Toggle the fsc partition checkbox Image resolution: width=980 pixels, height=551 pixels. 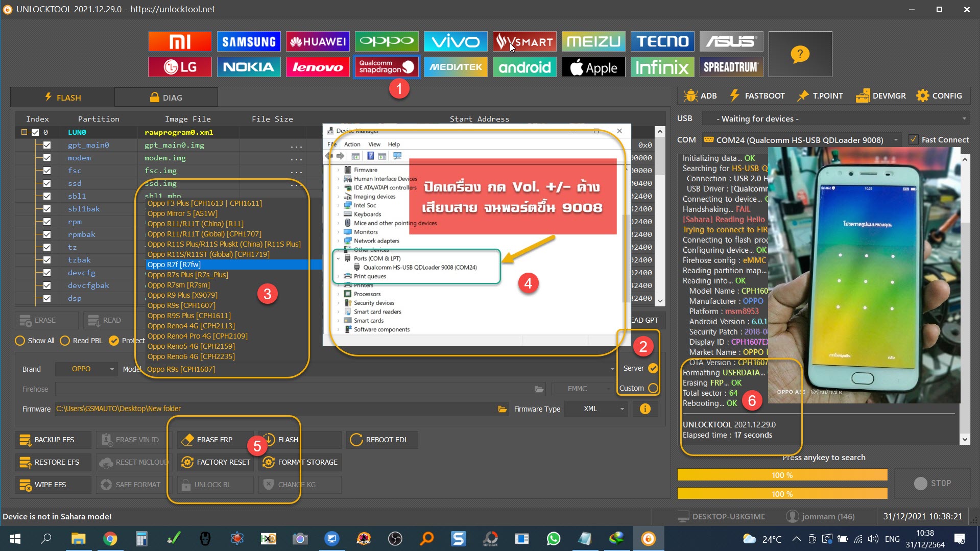(47, 171)
